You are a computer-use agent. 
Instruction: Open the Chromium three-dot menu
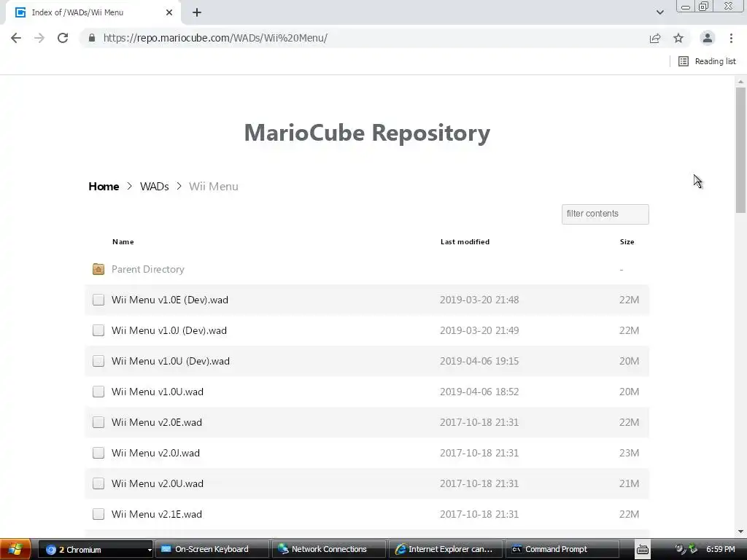[731, 38]
